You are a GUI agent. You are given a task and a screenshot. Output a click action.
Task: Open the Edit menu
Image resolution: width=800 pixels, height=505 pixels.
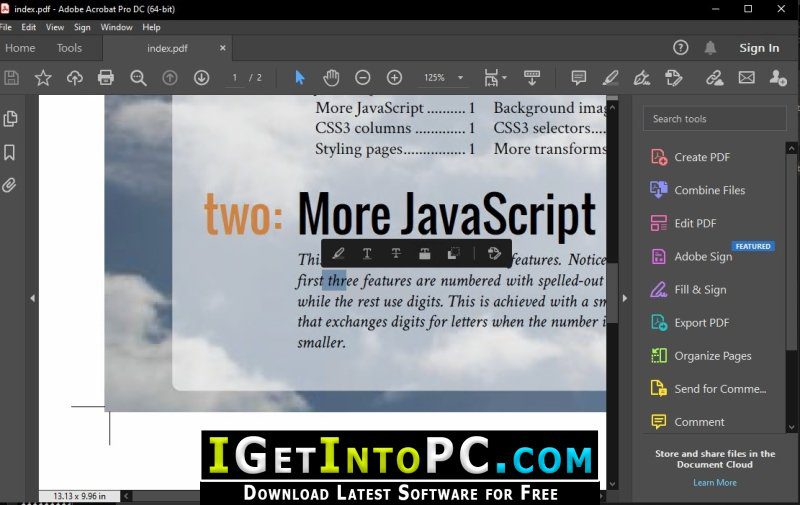point(29,28)
